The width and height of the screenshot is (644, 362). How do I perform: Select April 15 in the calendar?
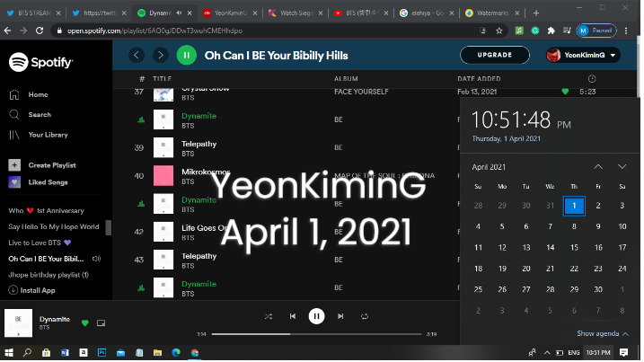coord(576,248)
